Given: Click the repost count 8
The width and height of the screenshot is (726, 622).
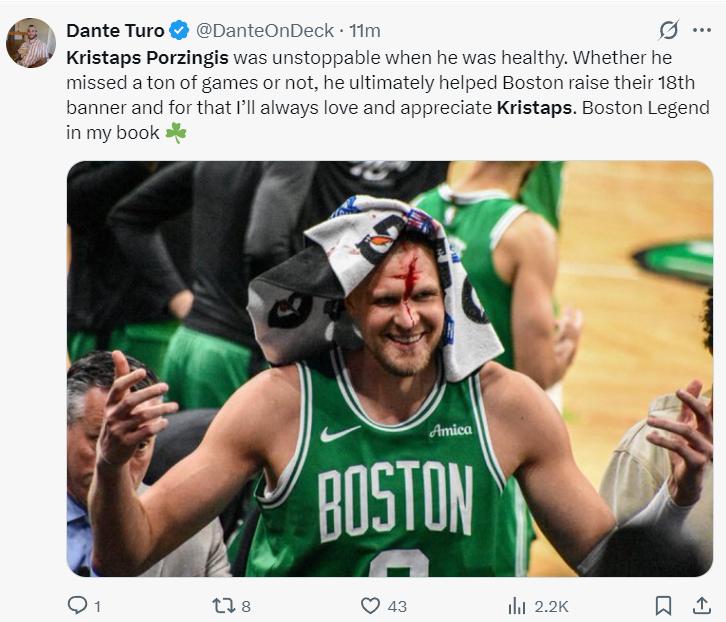Looking at the screenshot, I should click(246, 606).
